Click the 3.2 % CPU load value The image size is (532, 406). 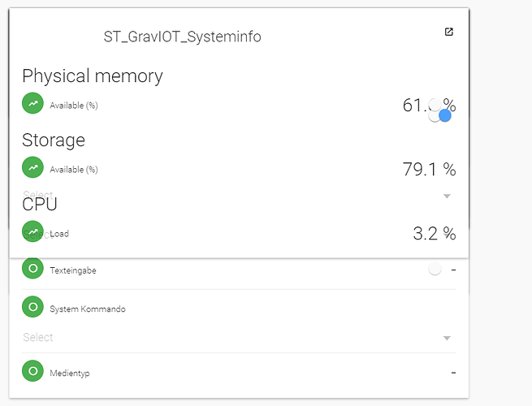[x=434, y=234]
